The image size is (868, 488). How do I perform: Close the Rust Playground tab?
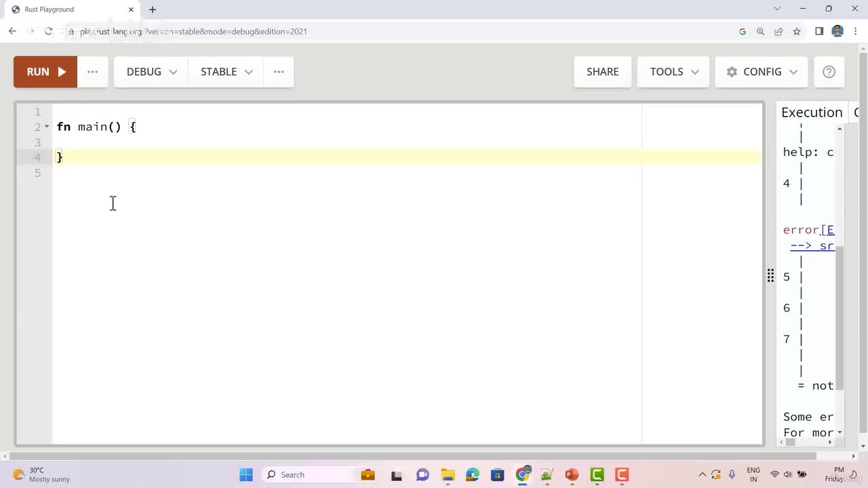click(x=131, y=9)
